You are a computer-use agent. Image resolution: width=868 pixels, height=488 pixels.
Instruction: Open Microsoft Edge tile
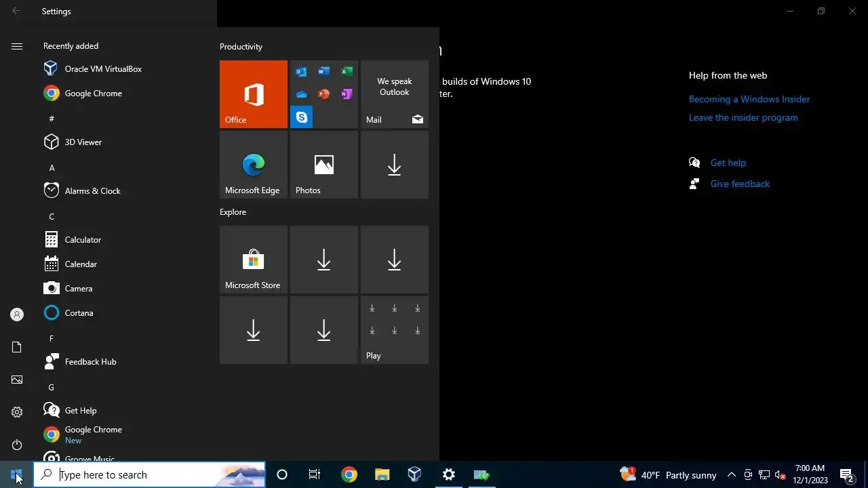[x=254, y=165]
